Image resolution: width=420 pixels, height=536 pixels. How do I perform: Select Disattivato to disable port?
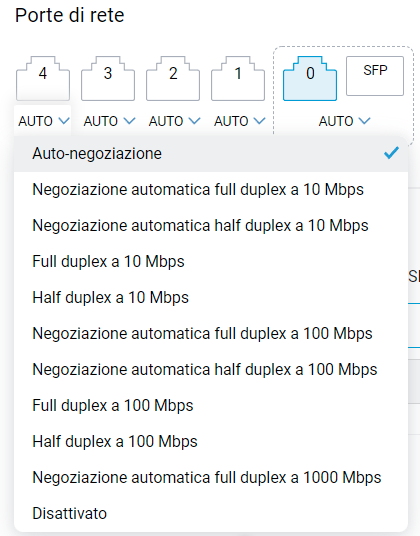coord(211,513)
